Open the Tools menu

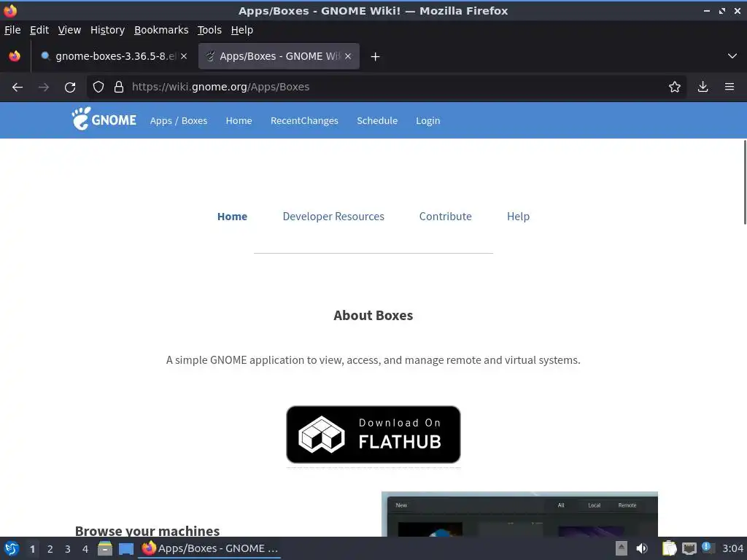pyautogui.click(x=209, y=30)
